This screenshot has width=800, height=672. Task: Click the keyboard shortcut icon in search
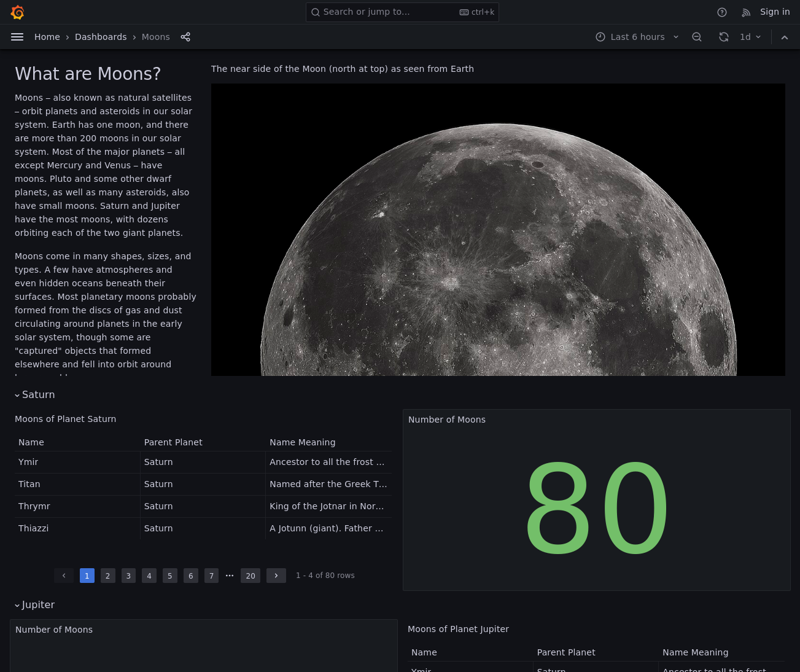pos(464,12)
